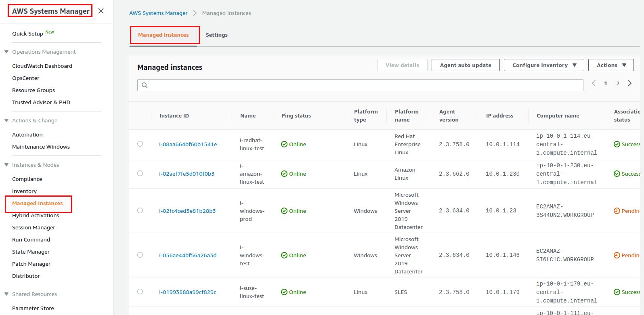
Task: Click the search magnifier icon
Action: coord(145,85)
